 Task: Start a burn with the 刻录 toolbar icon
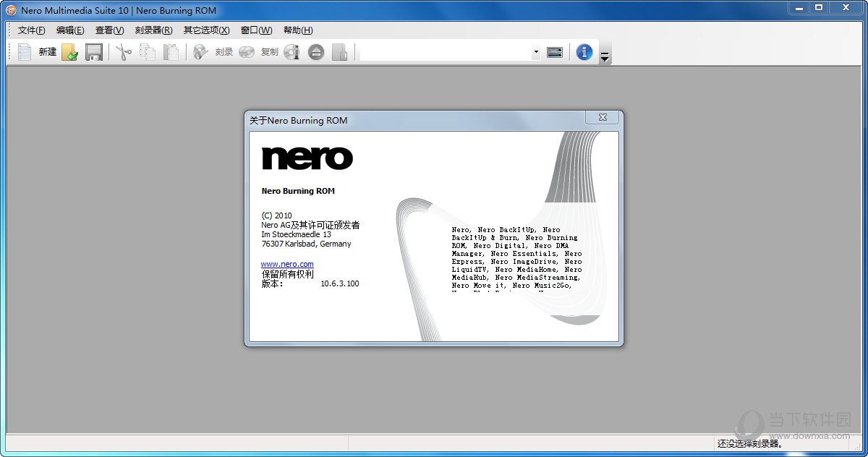(x=212, y=51)
